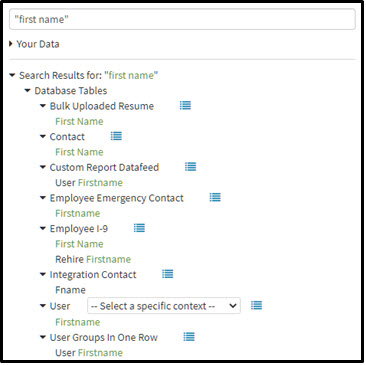The width and height of the screenshot is (366, 365).
Task: Click list icon beside Integration Contact
Action: click(168, 274)
